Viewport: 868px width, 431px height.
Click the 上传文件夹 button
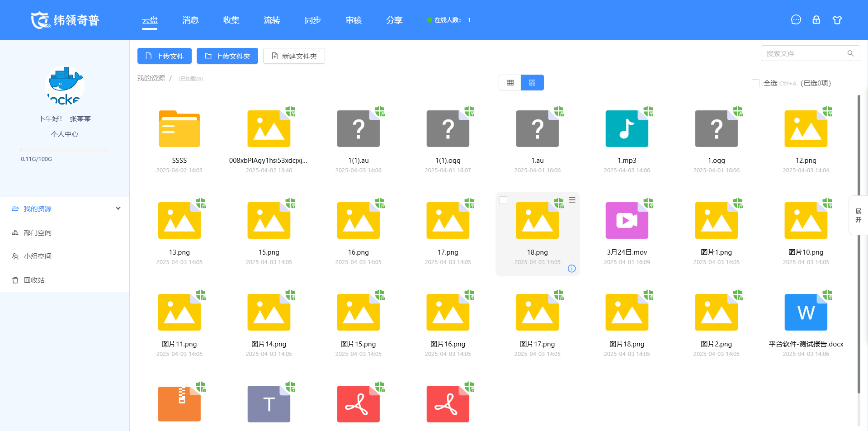coord(227,56)
